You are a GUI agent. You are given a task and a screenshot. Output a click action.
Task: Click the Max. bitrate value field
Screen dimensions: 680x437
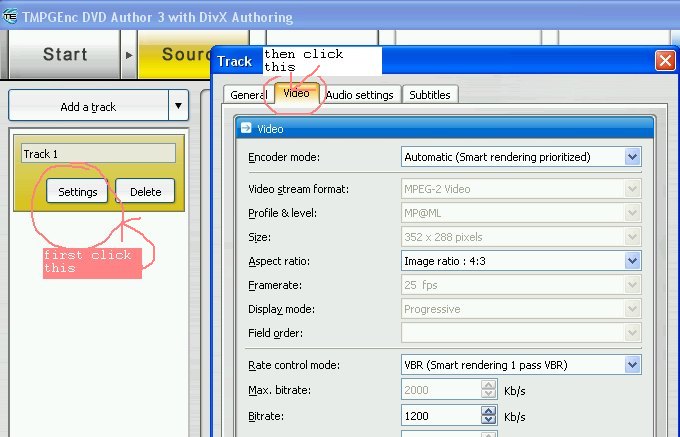[x=441, y=390]
